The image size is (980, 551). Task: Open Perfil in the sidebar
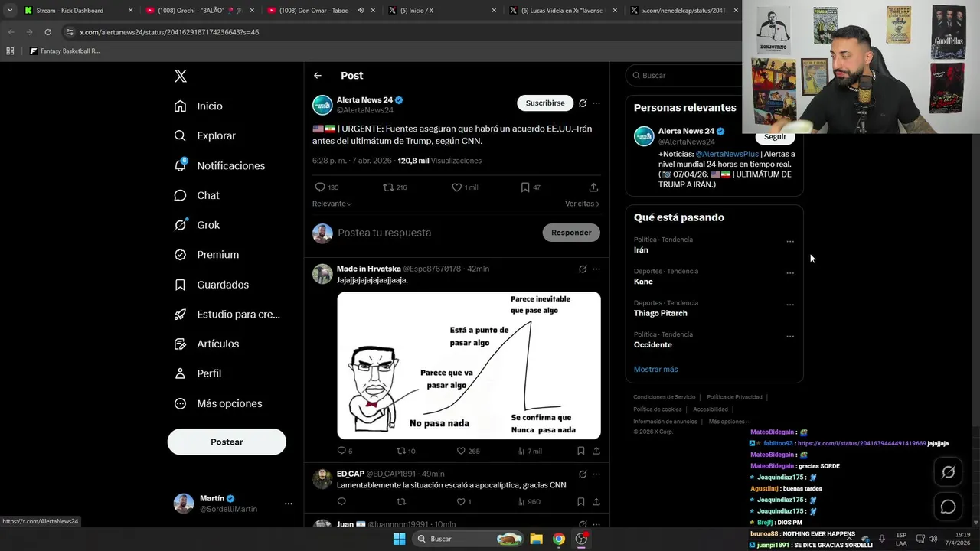(x=198, y=373)
